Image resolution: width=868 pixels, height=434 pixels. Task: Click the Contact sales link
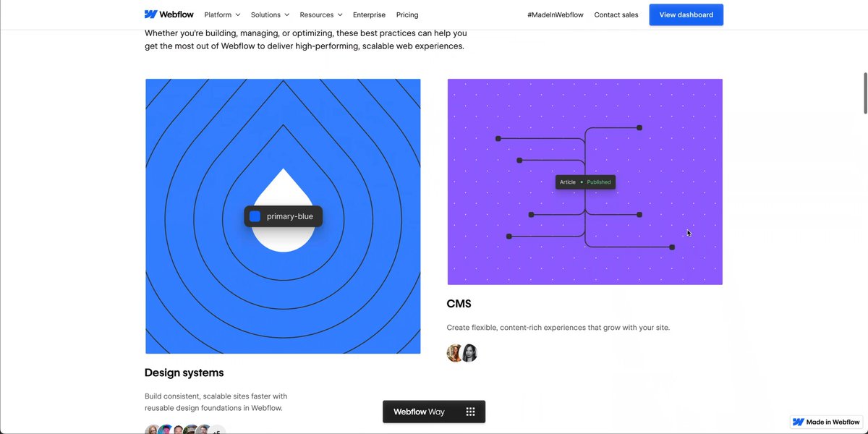(616, 14)
